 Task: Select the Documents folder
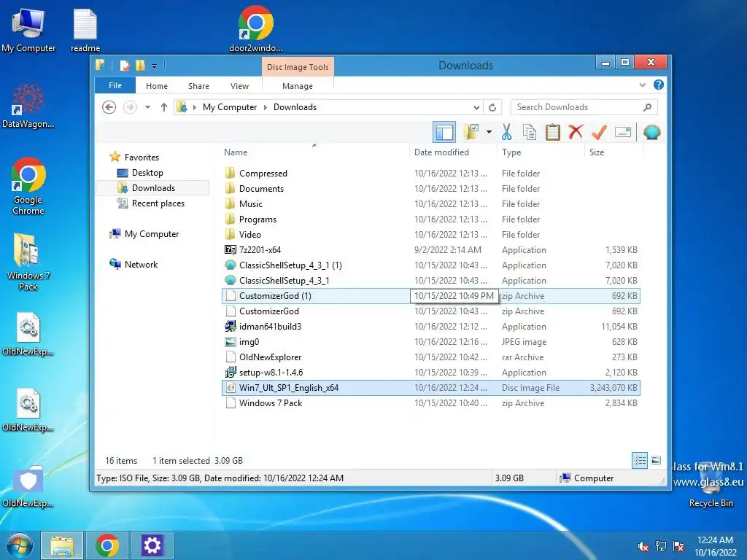tap(430, 189)
